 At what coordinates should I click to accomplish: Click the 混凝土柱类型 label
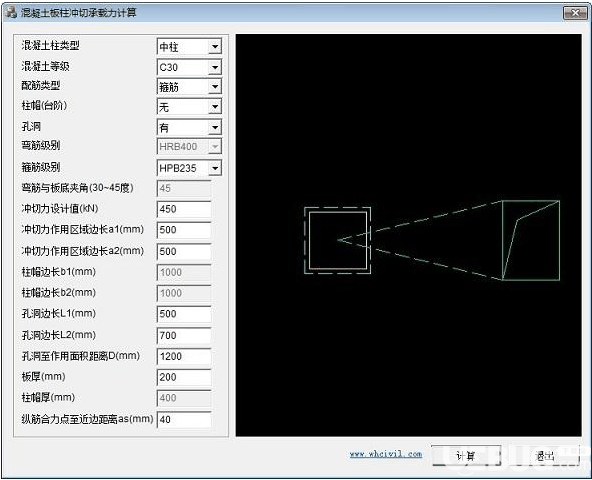(50, 45)
